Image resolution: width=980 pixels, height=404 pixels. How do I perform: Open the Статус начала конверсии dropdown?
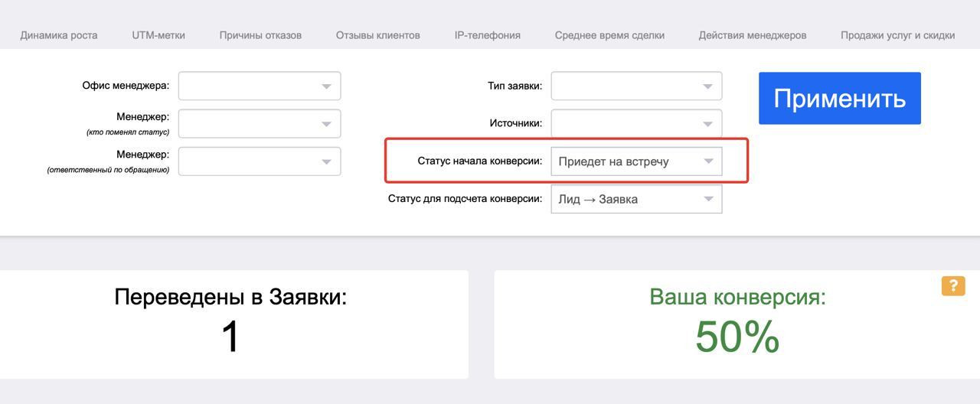pyautogui.click(x=636, y=161)
